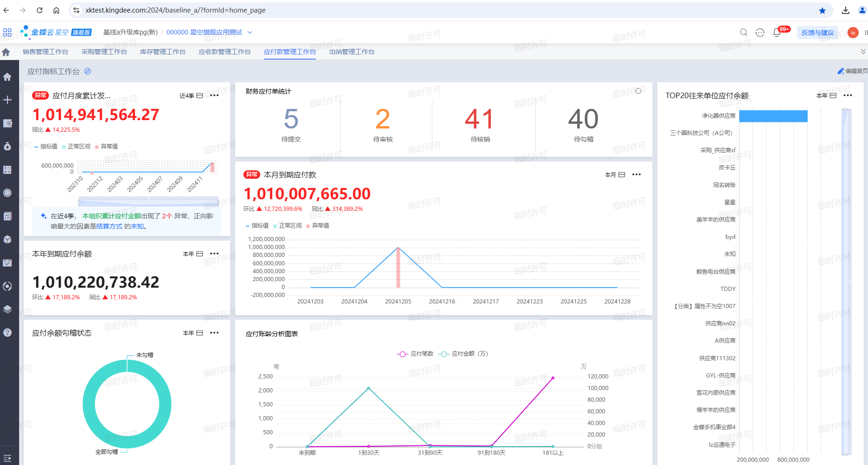
Task: Toggle 应付金额(万) series in legend
Action: pyautogui.click(x=464, y=354)
